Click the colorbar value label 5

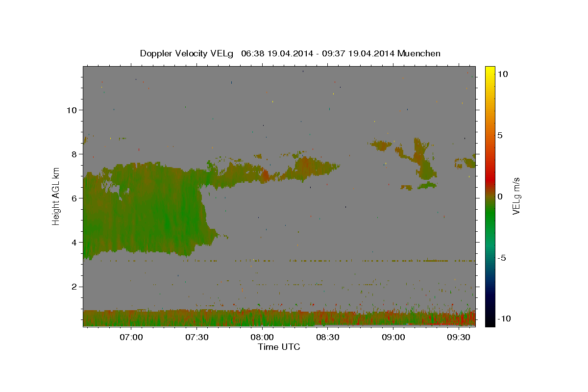click(500, 135)
